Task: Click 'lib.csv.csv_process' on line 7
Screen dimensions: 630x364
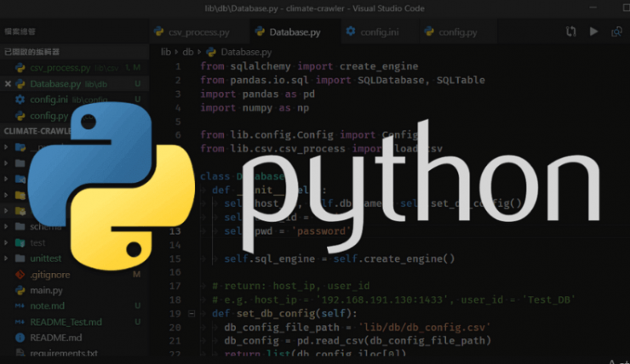Action: point(288,149)
